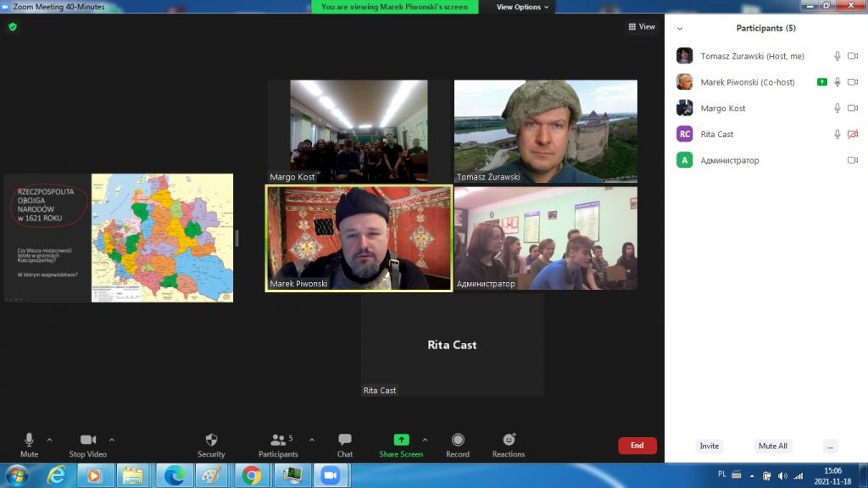Launch Google Chrome from the taskbar

251,475
